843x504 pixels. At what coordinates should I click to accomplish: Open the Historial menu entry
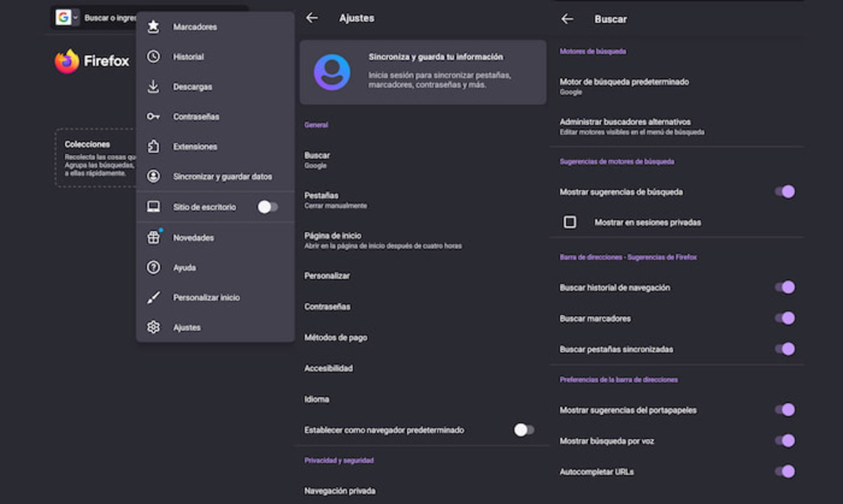215,56
